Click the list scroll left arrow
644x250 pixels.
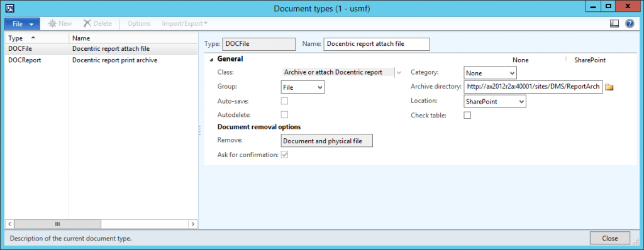click(9, 224)
